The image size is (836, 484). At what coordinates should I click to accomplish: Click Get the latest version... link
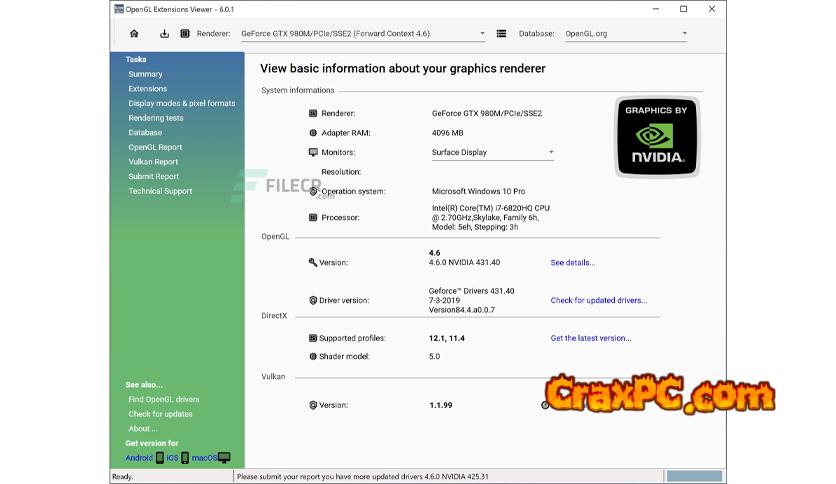[590, 338]
